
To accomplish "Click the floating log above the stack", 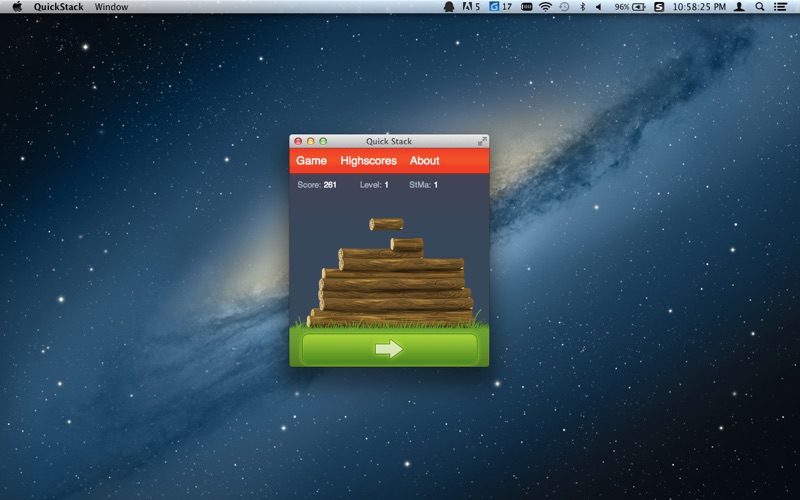I will click(386, 224).
